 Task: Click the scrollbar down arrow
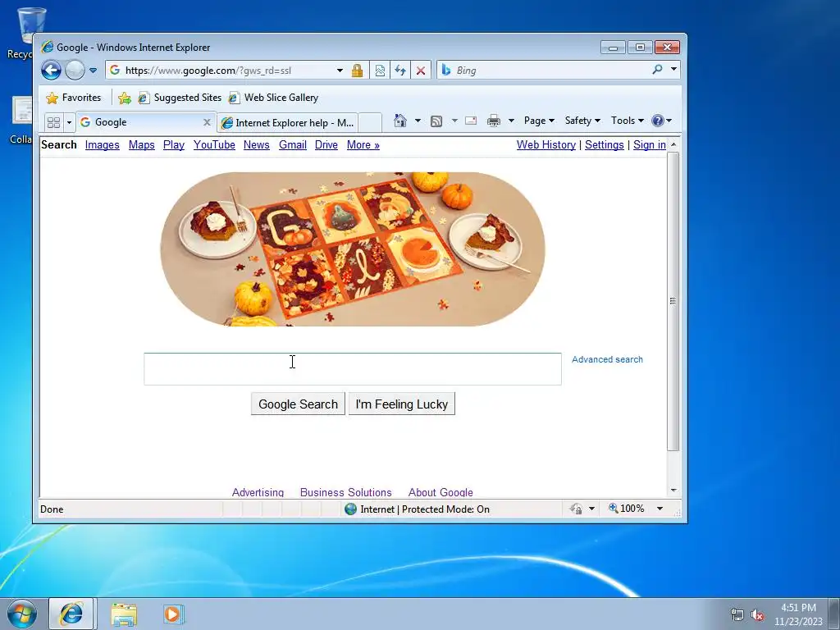[x=673, y=491]
